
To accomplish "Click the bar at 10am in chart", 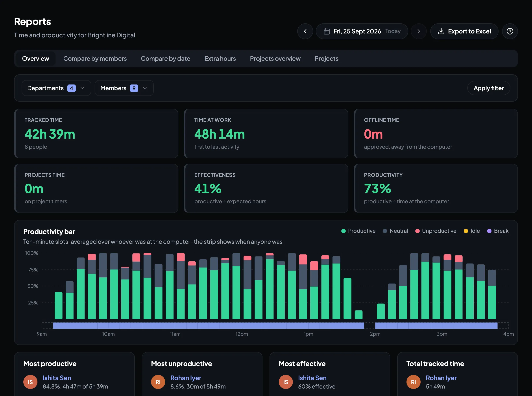I will pos(114,286).
